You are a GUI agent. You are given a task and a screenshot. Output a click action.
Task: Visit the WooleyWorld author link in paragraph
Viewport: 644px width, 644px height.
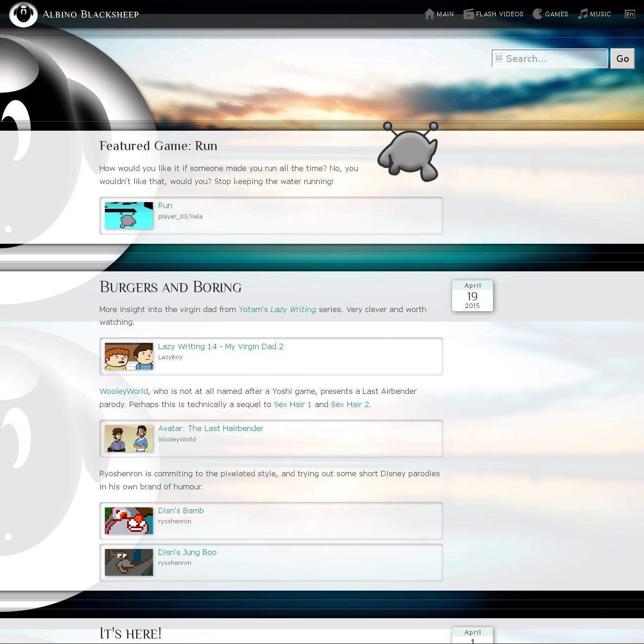(123, 391)
